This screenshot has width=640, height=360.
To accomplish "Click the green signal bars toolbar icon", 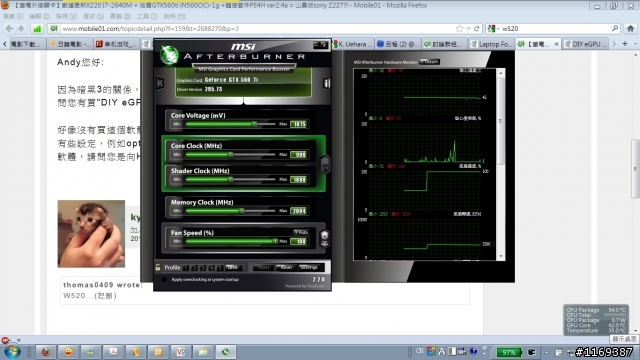I will tap(37, 29).
